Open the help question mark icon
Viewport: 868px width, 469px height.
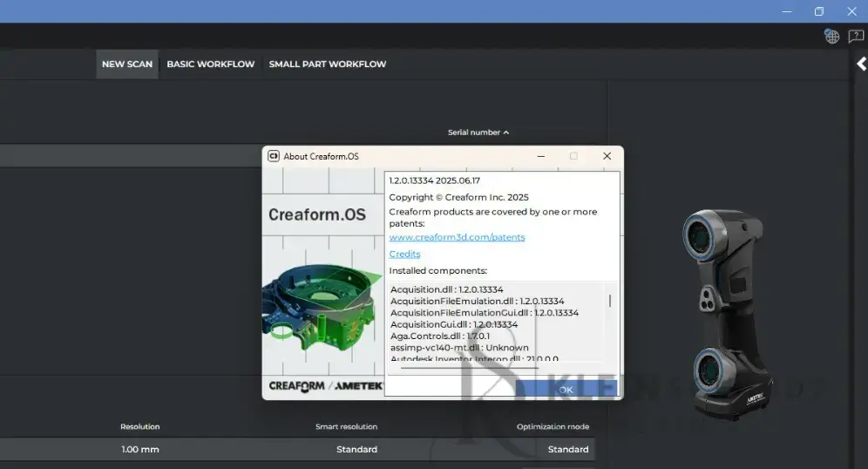pos(856,36)
